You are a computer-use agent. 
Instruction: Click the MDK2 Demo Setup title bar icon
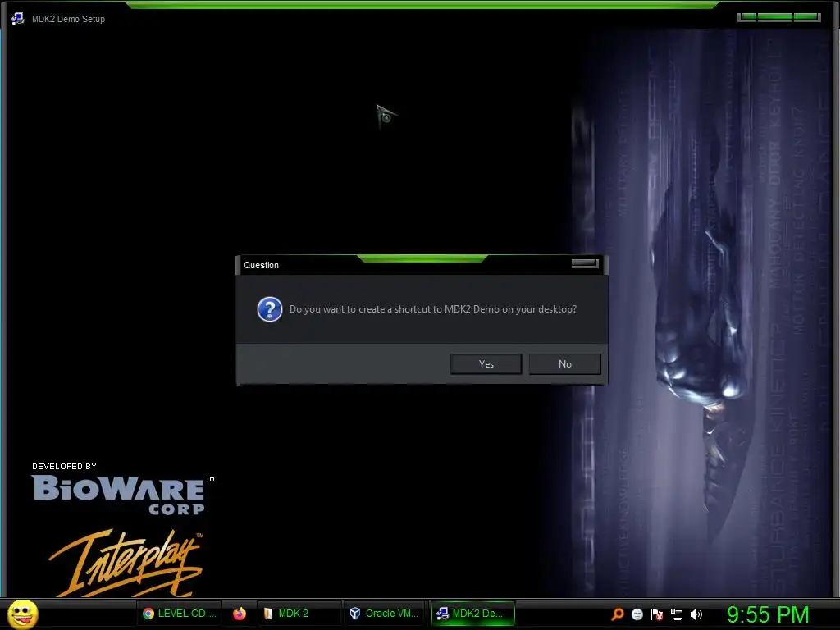pyautogui.click(x=18, y=19)
